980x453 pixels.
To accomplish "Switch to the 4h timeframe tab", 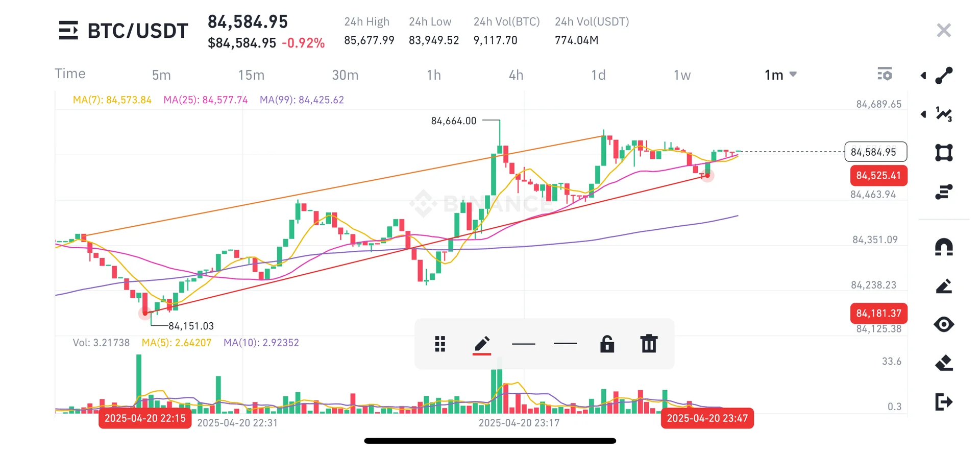I will click(516, 75).
